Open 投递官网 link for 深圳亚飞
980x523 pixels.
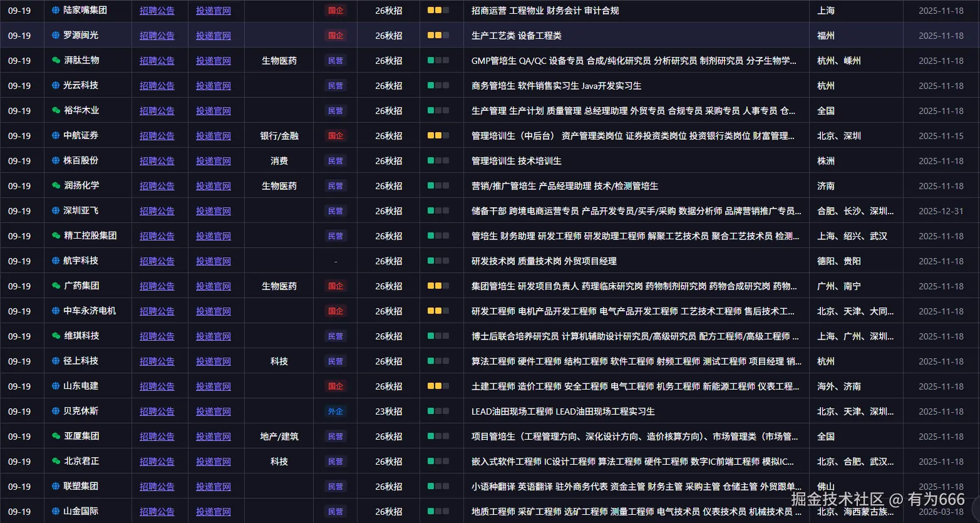point(213,211)
